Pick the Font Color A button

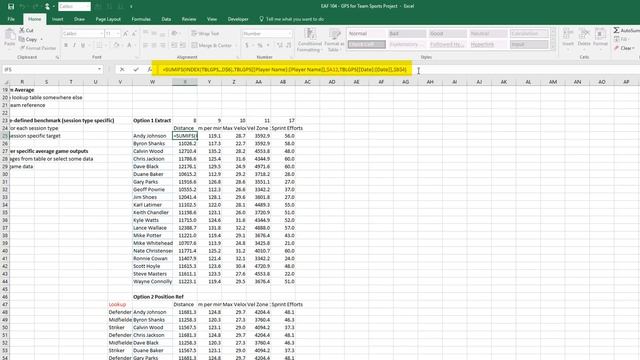[x=129, y=45]
